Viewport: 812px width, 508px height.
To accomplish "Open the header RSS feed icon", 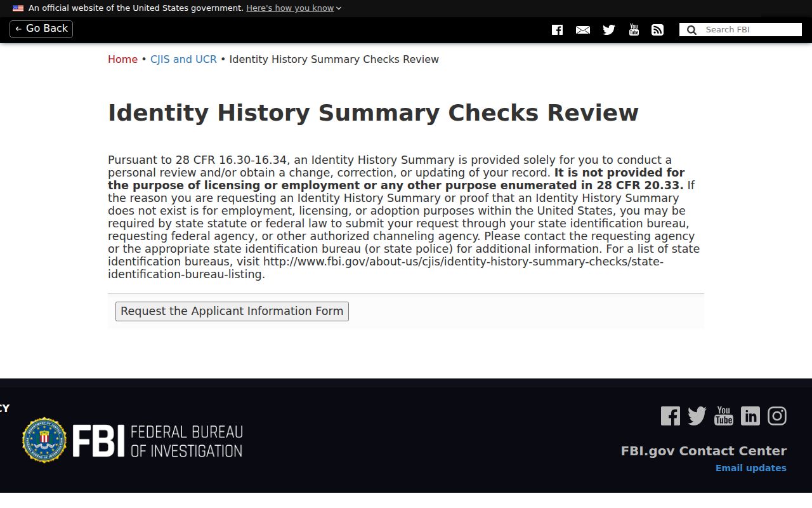I will 657,30.
